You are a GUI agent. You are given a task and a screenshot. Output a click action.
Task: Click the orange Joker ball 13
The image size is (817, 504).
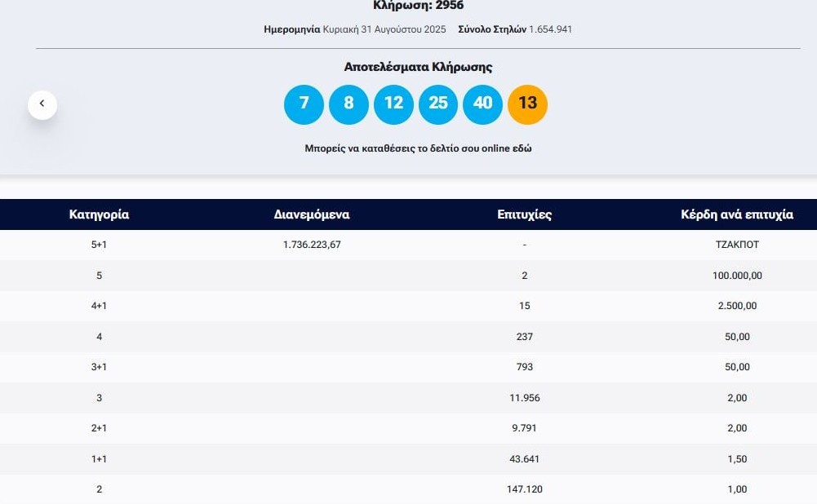[x=527, y=104]
